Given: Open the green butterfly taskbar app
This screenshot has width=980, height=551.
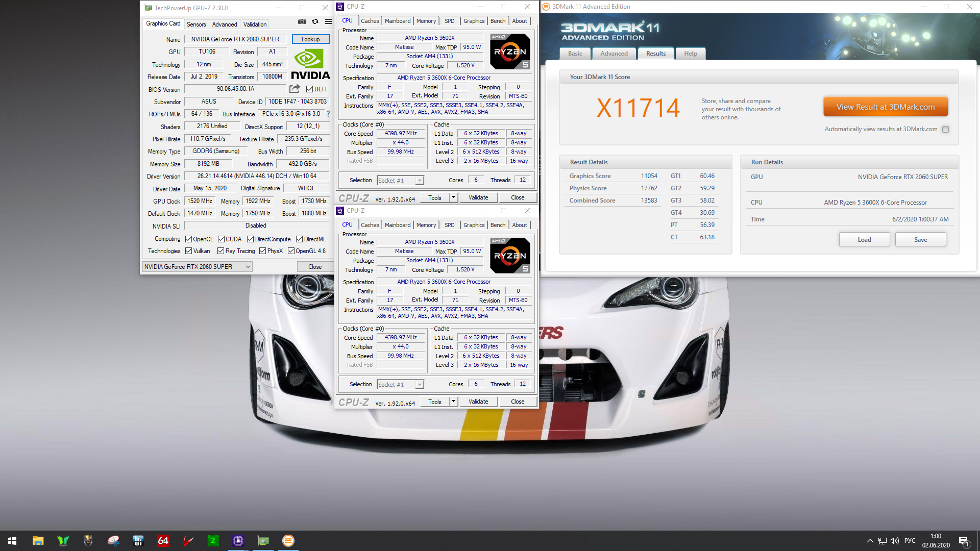Looking at the screenshot, I should coord(63,541).
